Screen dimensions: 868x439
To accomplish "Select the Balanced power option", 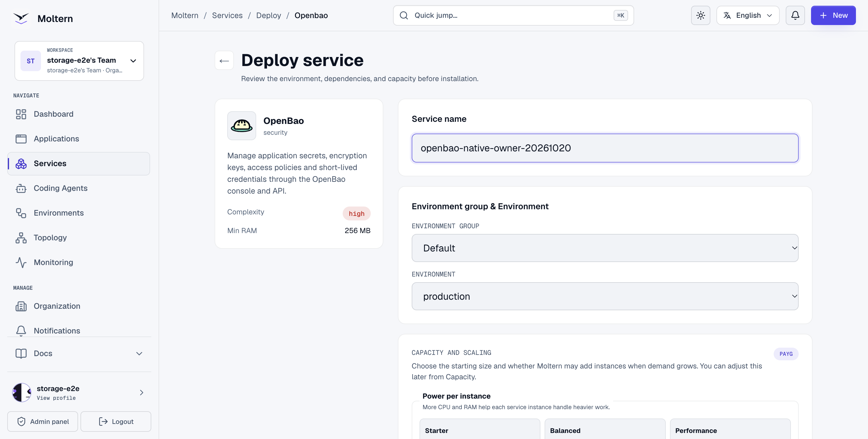I will (605, 429).
